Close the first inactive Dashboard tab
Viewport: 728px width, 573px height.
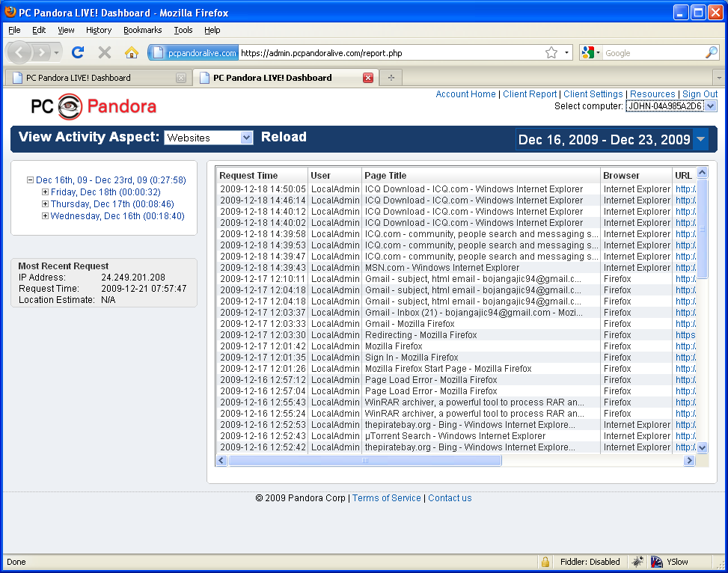tap(182, 78)
